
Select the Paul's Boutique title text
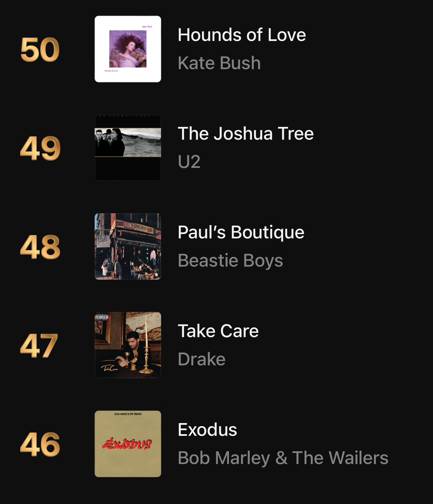[x=241, y=232]
